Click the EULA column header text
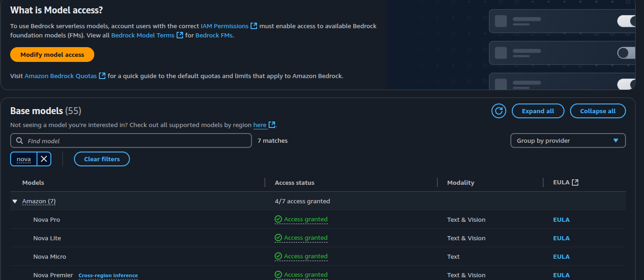Screen dimensions: 644x280 click(x=561, y=183)
